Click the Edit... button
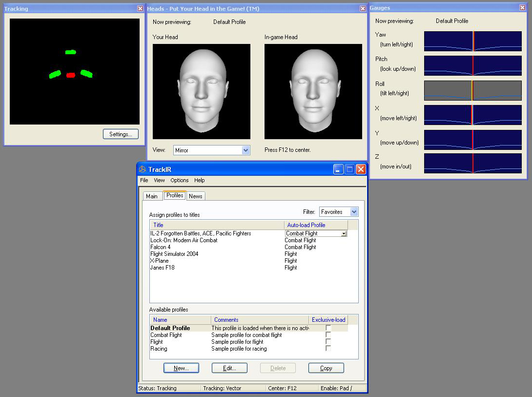This screenshot has height=397, width=532. click(229, 368)
